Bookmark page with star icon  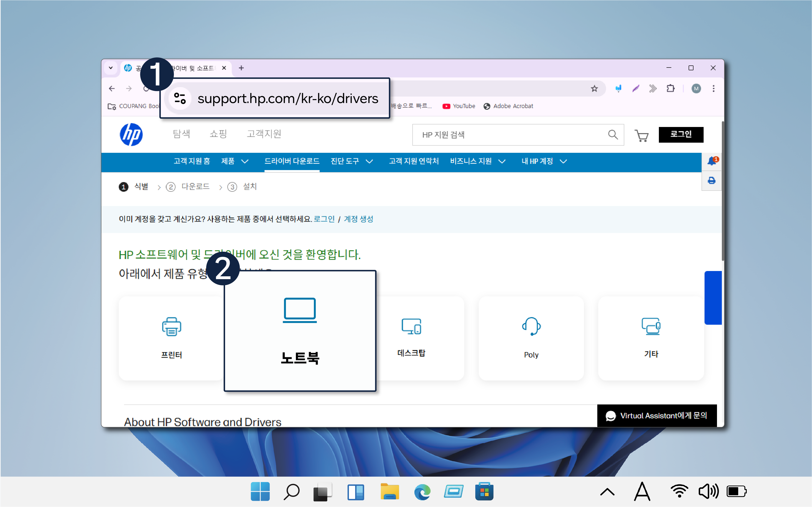(594, 88)
